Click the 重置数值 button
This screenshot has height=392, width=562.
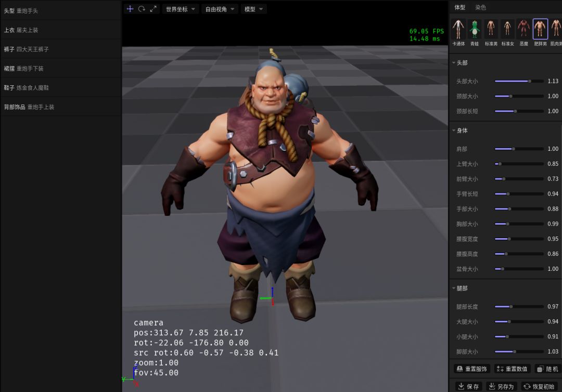[512, 369]
